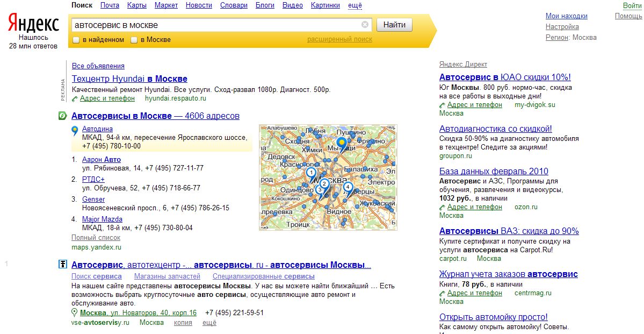
Task: Open the Картинки tab
Action: pos(325,5)
